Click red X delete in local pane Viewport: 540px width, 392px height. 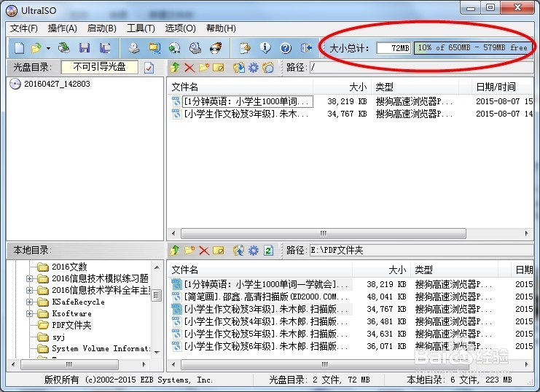pos(204,251)
